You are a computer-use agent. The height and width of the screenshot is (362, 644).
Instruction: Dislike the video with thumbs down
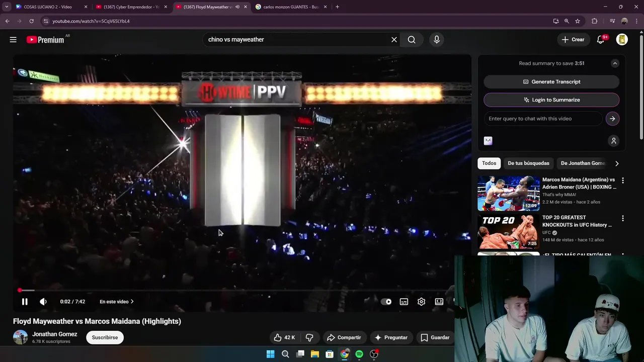coord(310,337)
